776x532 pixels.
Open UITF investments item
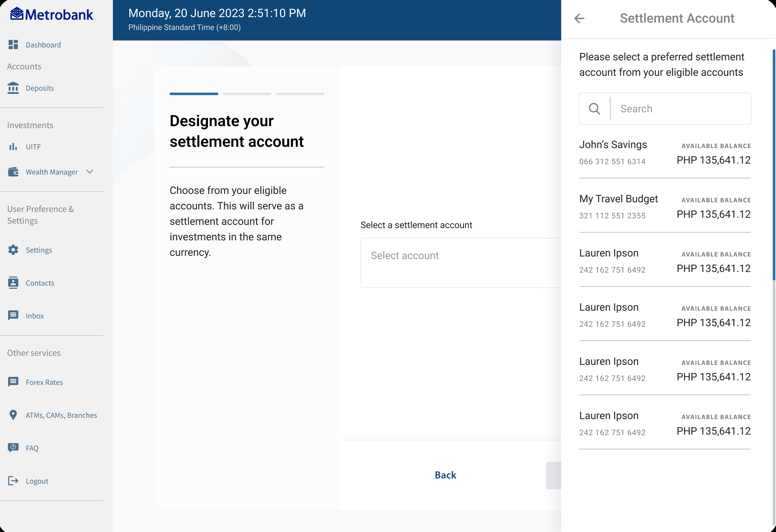pos(34,146)
